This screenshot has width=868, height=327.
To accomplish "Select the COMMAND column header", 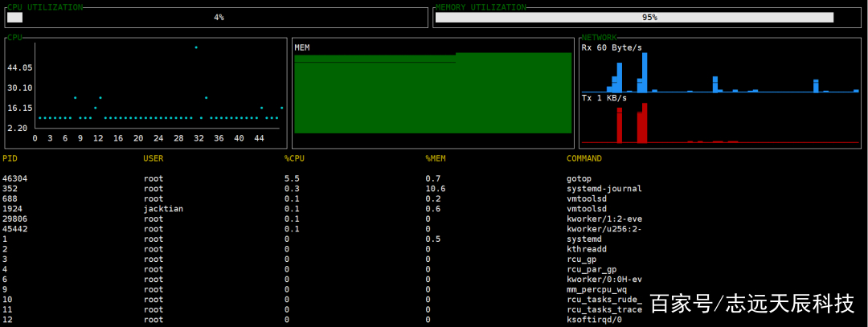I will click(x=584, y=159).
